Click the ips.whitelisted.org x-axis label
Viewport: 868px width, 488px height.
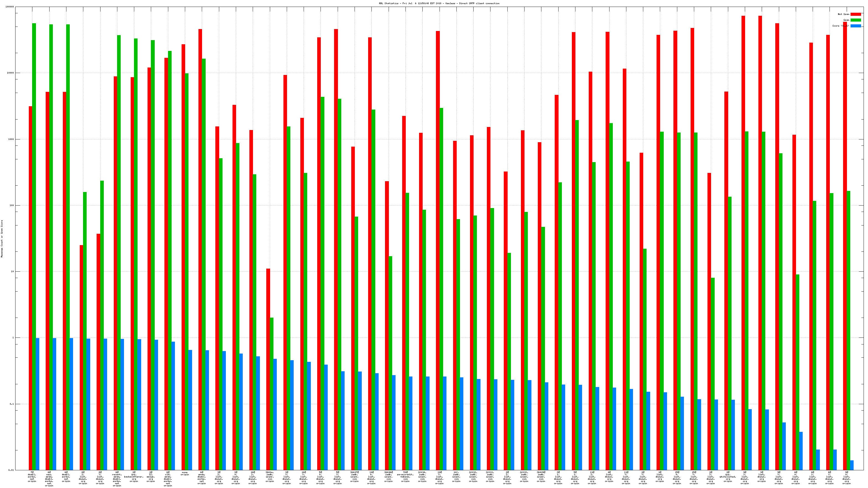(x=728, y=477)
